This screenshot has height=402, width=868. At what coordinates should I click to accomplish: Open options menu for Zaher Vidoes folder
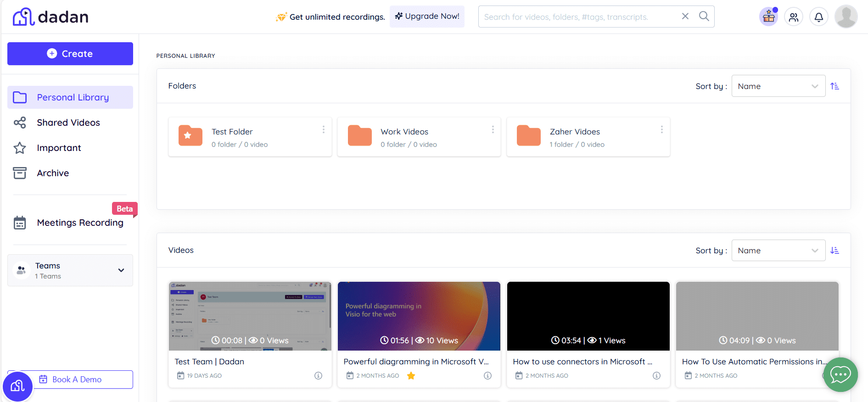point(661,130)
